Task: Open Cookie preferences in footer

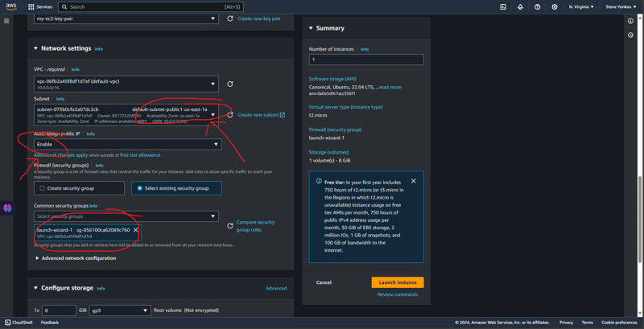Action: point(619,323)
